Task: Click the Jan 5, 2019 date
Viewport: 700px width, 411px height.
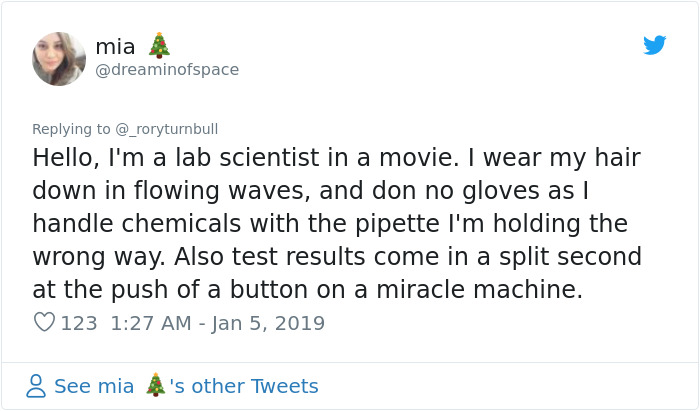Action: 267,323
